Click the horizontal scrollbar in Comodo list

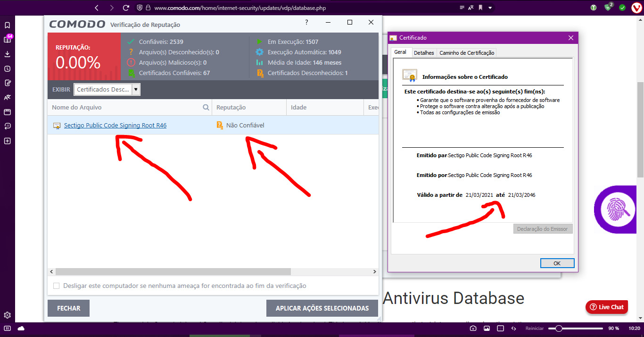(x=173, y=272)
